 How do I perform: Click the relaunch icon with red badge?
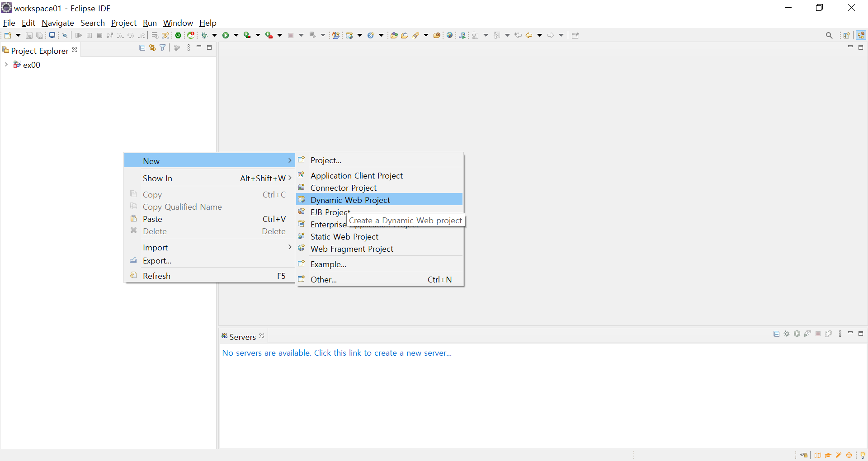point(191,35)
